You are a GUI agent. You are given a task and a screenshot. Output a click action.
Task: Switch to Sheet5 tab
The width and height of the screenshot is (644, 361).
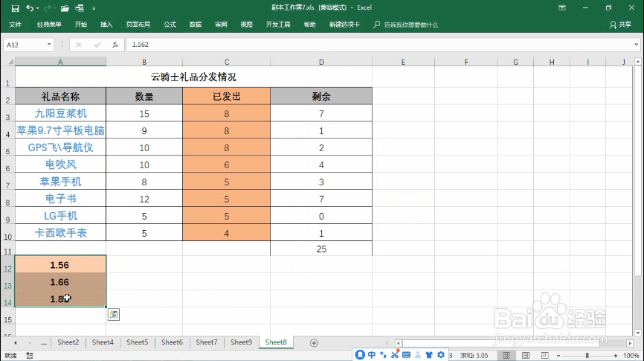click(x=137, y=342)
